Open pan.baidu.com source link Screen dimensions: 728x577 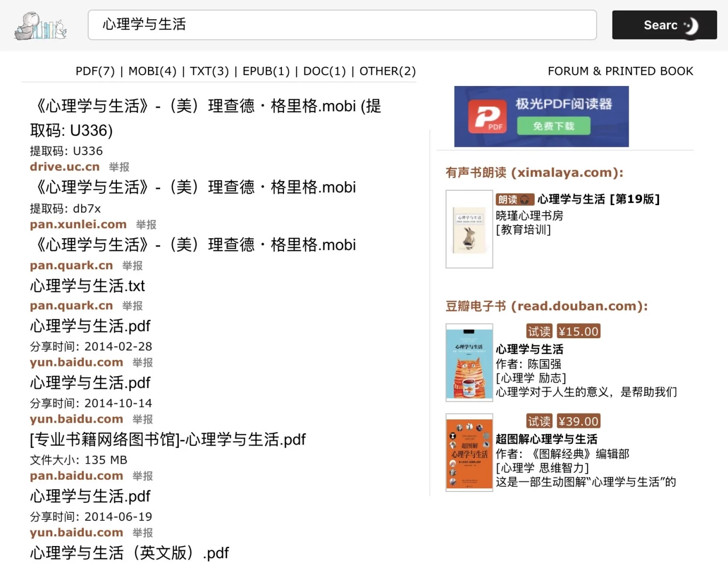pyautogui.click(x=76, y=475)
